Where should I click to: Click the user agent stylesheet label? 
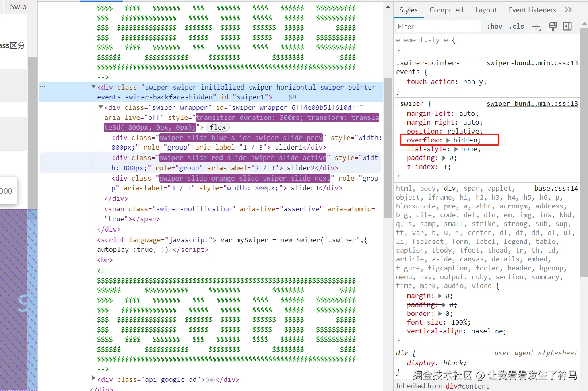click(536, 353)
